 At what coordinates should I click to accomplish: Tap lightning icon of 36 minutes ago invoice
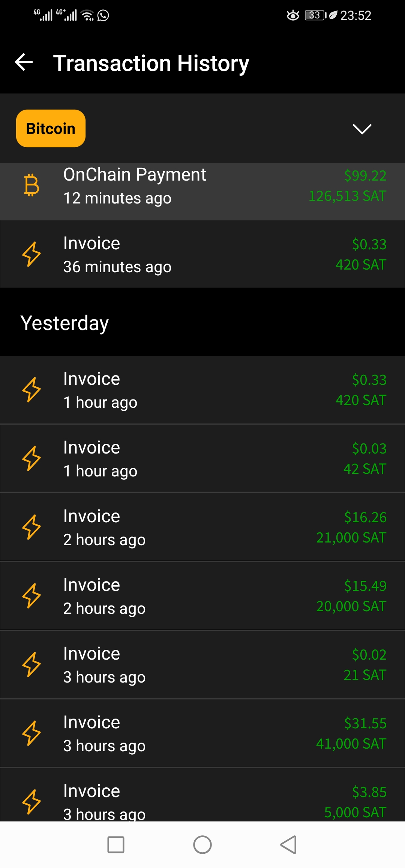pyautogui.click(x=31, y=254)
